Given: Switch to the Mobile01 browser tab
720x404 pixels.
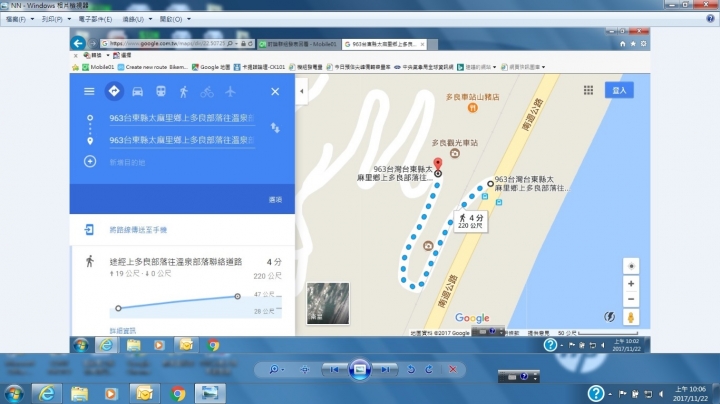Looking at the screenshot, I should [x=298, y=44].
